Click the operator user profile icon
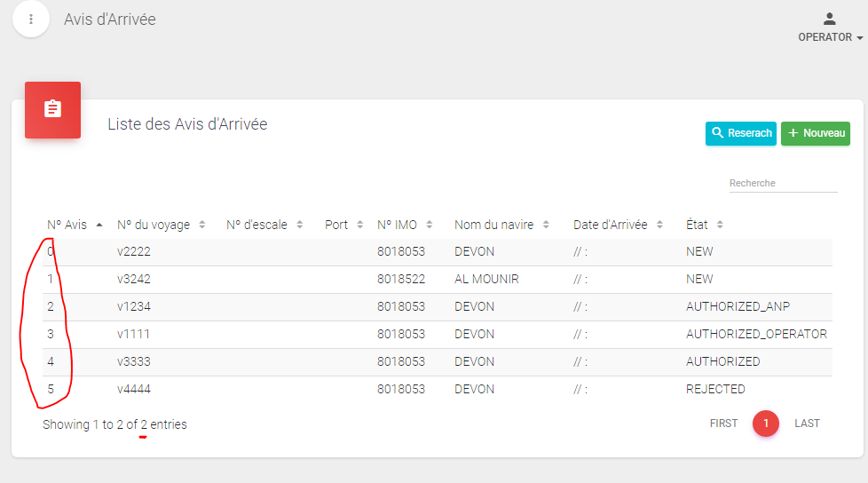The width and height of the screenshot is (868, 483). click(x=829, y=19)
